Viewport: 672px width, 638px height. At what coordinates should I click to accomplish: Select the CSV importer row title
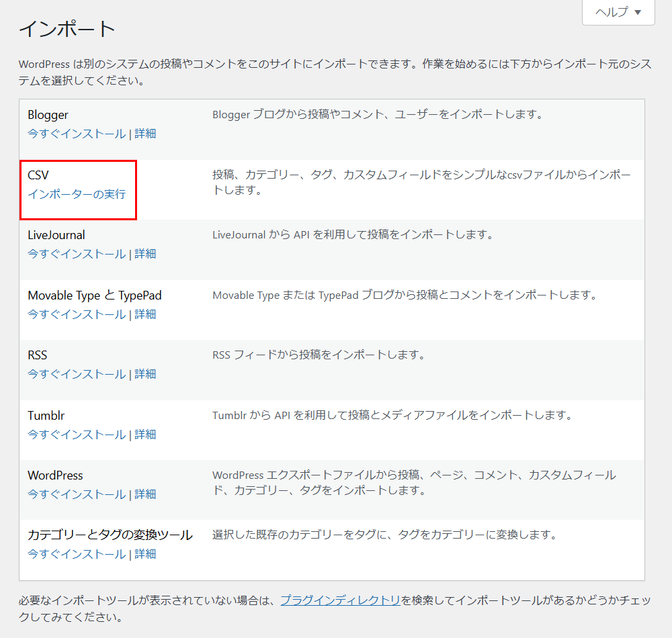[36, 174]
